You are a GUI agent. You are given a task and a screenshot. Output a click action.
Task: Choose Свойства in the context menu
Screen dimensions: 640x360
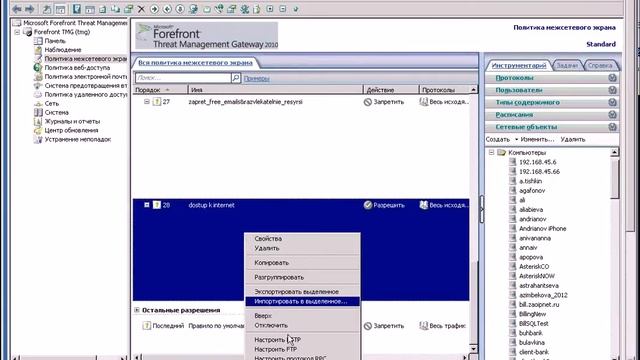(x=302, y=238)
